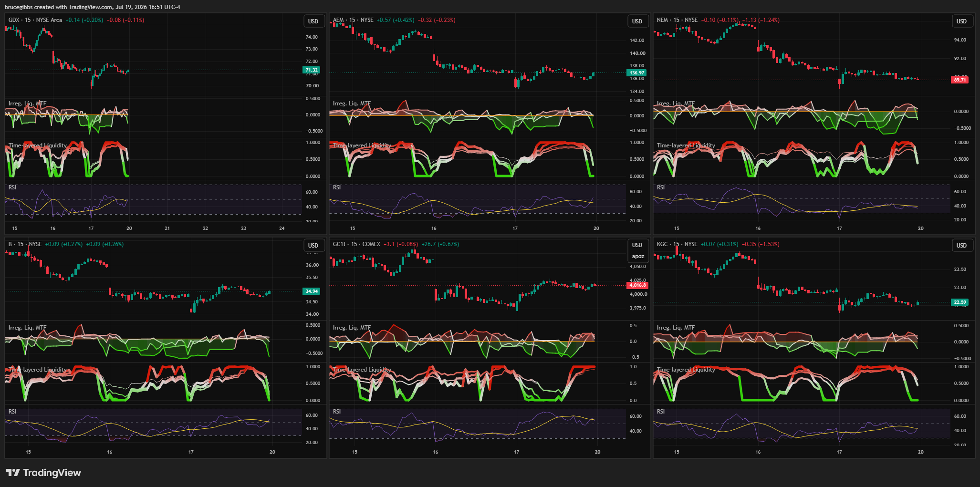Open the USD currency selector on NEM chart
This screenshot has width=980, height=487.
[961, 21]
